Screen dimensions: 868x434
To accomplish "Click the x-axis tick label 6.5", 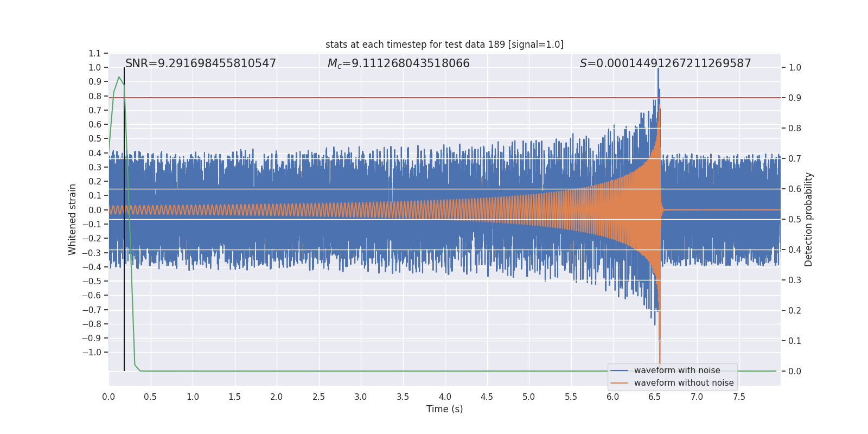I will [x=655, y=397].
